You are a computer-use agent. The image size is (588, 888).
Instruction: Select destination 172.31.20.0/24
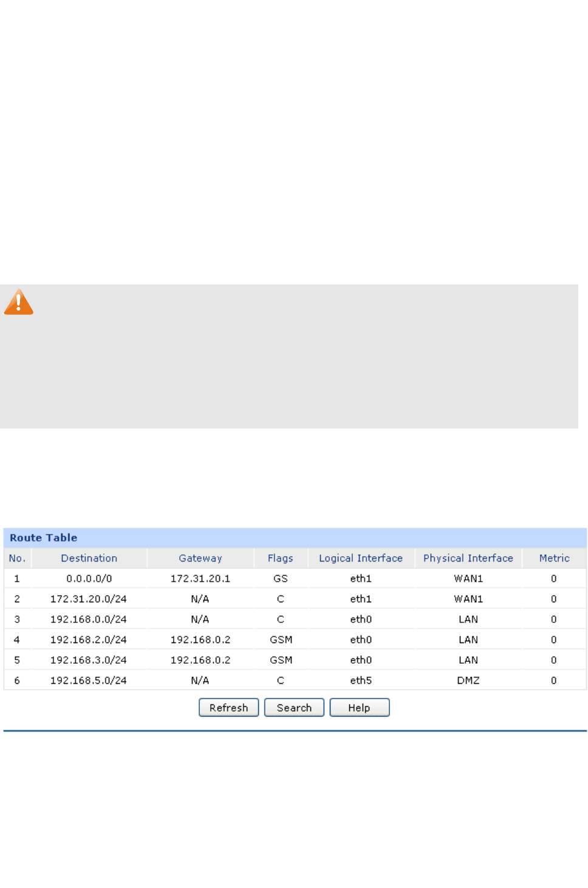pyautogui.click(x=89, y=599)
